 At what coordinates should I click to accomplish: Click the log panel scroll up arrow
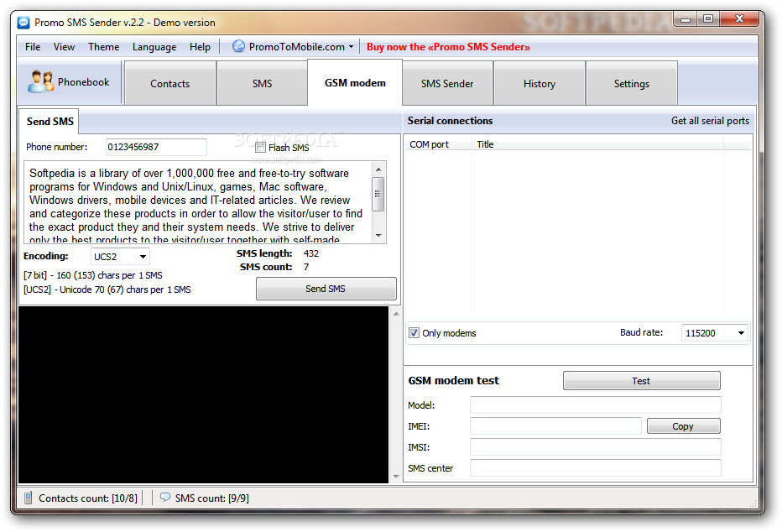pos(396,314)
